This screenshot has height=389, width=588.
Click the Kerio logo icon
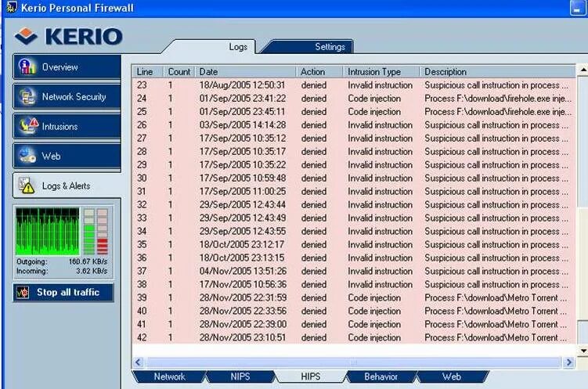point(26,36)
